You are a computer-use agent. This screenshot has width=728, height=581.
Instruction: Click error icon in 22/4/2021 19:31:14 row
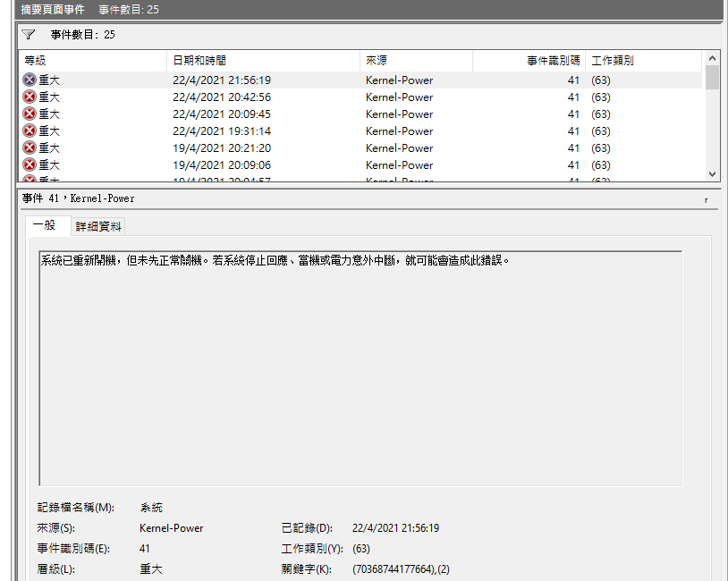[x=30, y=131]
